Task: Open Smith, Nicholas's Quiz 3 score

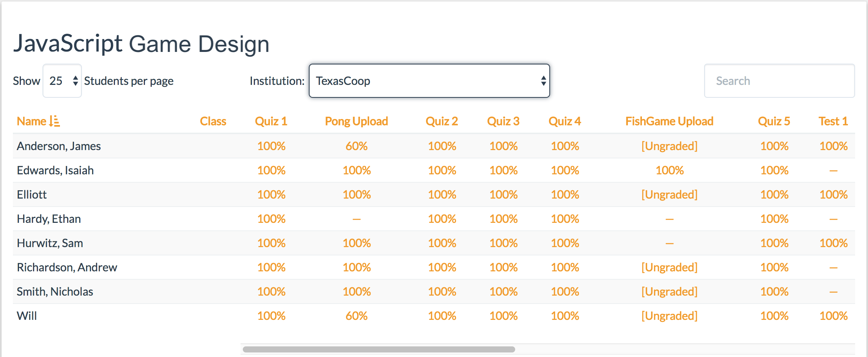Action: click(x=503, y=291)
